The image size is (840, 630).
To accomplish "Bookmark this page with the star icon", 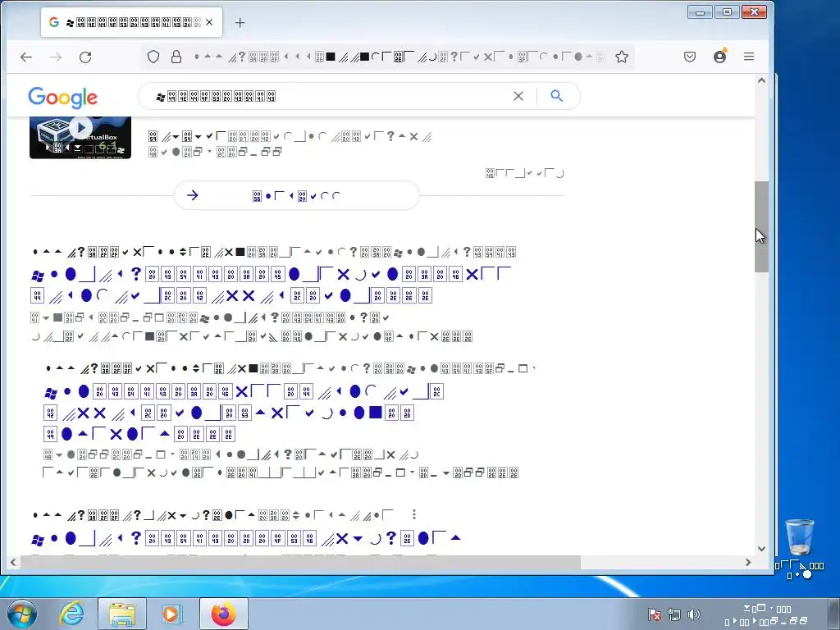I will click(622, 57).
